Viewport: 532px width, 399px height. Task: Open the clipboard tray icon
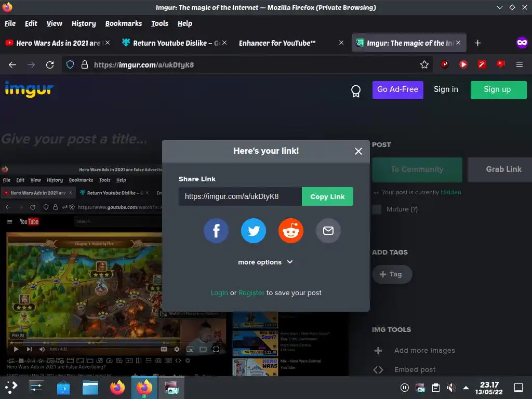(436, 388)
